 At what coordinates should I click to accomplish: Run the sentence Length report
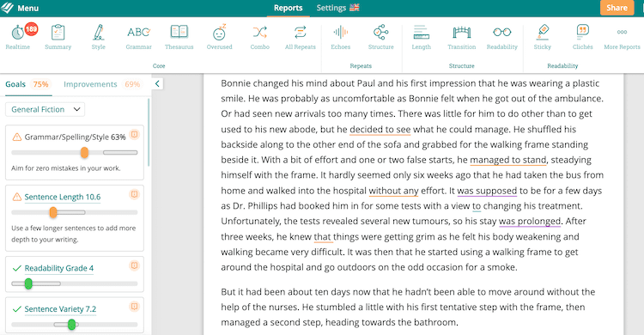tap(422, 37)
